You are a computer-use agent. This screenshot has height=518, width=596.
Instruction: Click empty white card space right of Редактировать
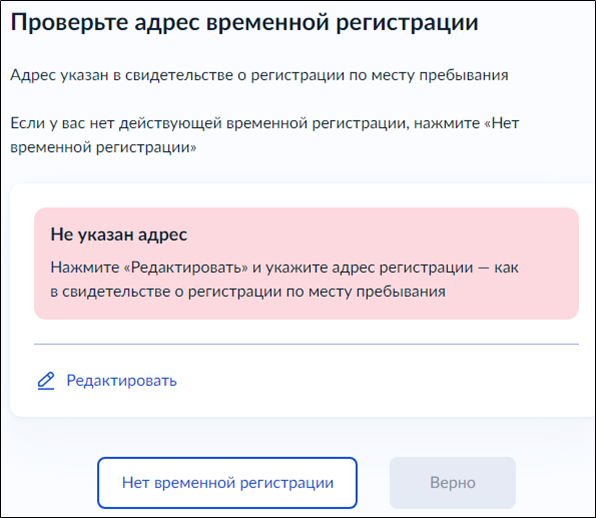380,381
